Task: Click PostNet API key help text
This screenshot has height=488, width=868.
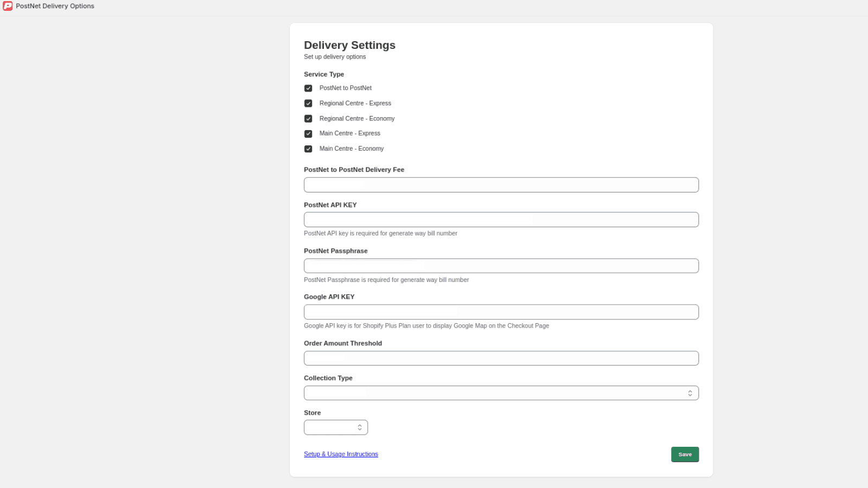Action: [380, 234]
